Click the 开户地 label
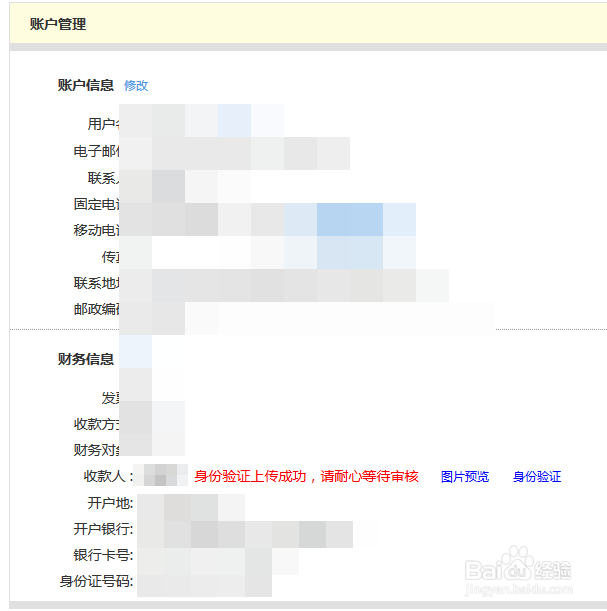This screenshot has height=611, width=607. (110, 503)
